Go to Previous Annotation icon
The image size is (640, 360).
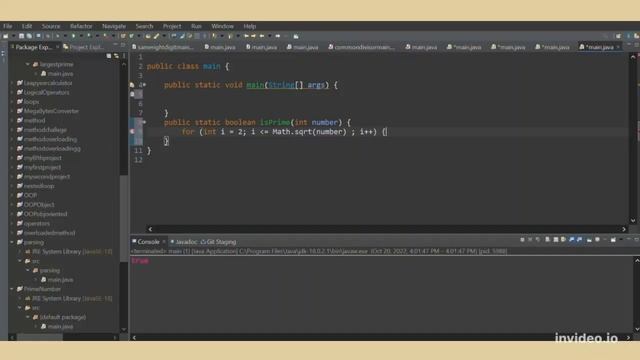point(230,36)
